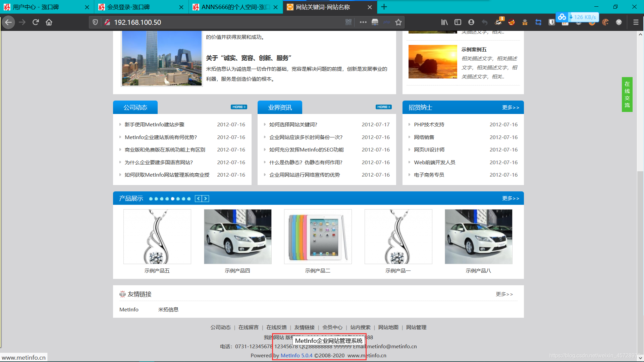This screenshot has height=362, width=644.
Task: Click first dot in 产品展示 pagination
Action: pos(151,199)
